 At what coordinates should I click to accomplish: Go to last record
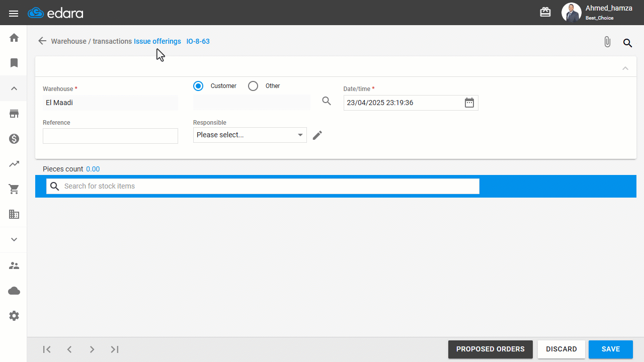tap(115, 349)
